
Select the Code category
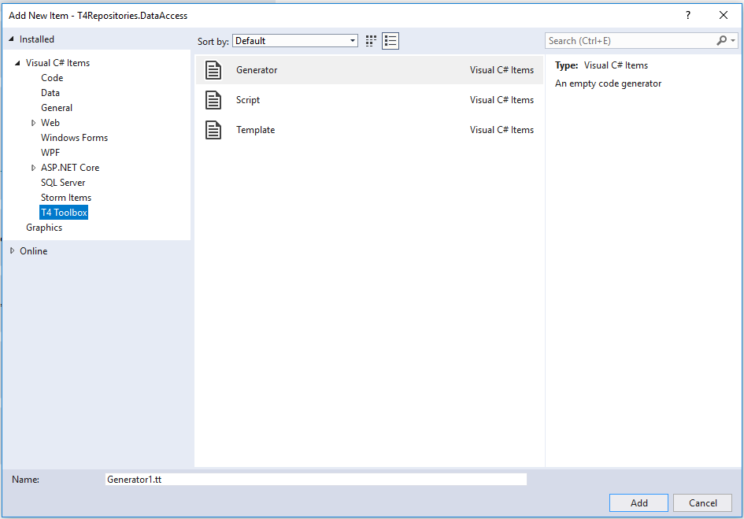(52, 78)
